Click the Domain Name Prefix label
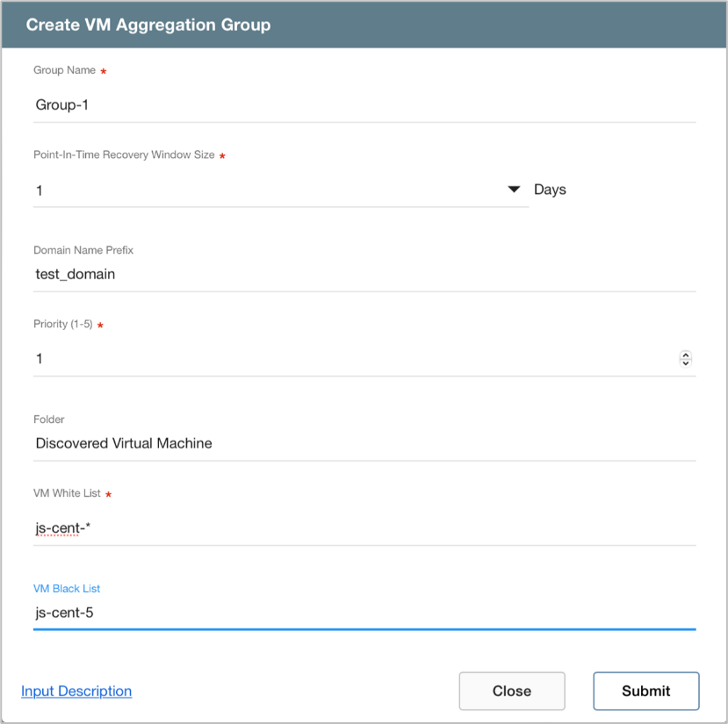This screenshot has height=724, width=728. coord(83,250)
